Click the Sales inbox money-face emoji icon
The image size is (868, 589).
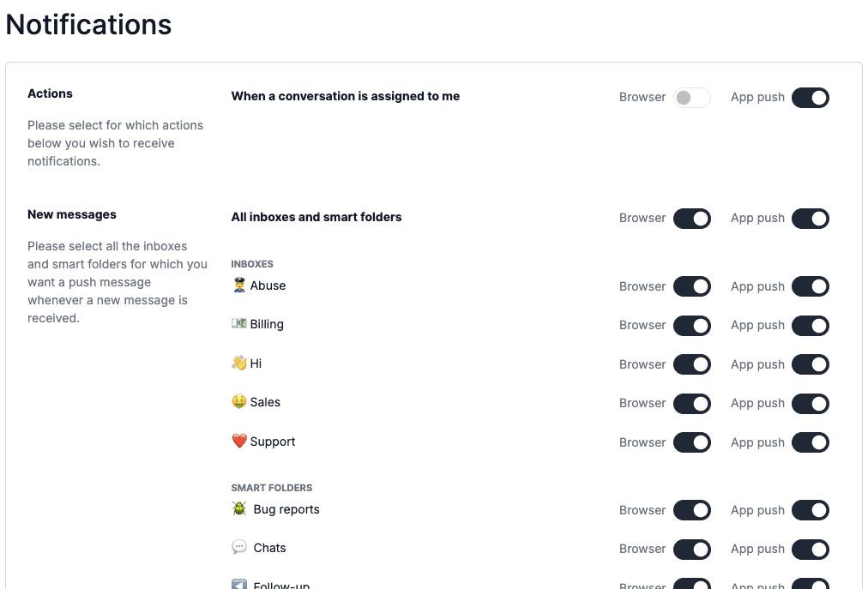pyautogui.click(x=239, y=402)
